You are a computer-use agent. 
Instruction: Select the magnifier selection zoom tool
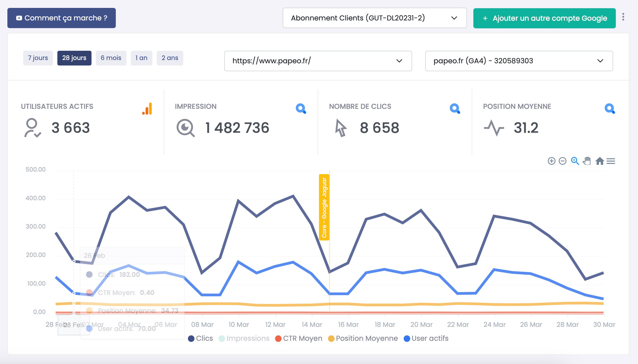click(575, 161)
